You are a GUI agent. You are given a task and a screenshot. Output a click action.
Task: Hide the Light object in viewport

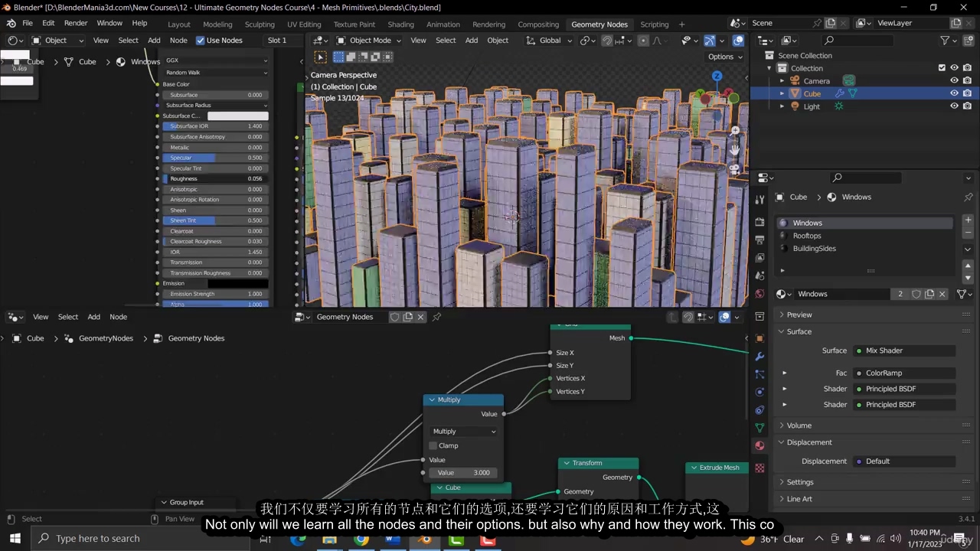click(x=954, y=106)
